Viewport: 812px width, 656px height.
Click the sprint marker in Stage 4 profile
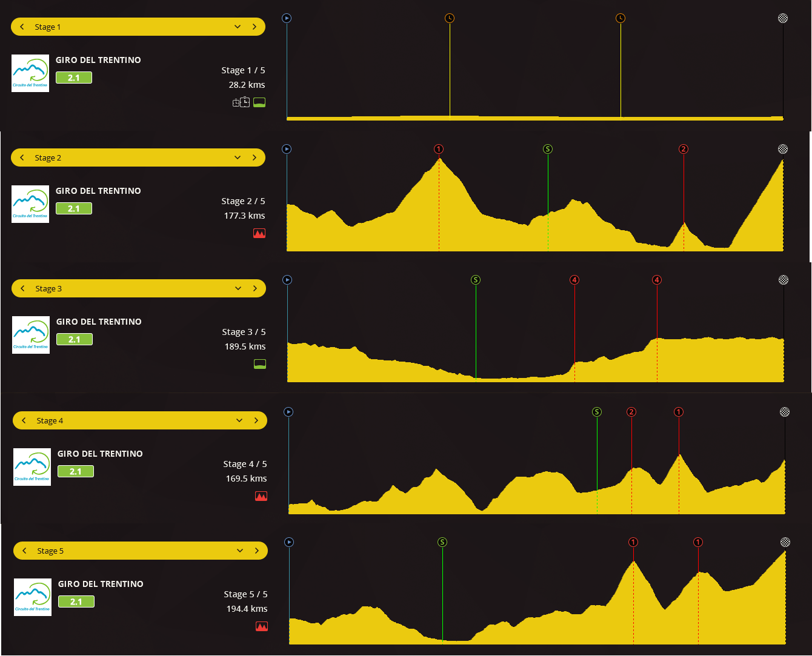point(597,412)
